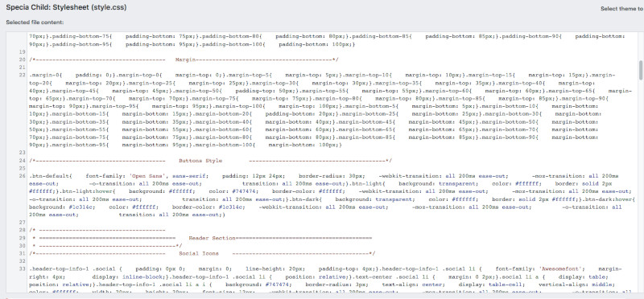Click the '#1c314c' background value
The height and width of the screenshot is (299, 644).
click(x=82, y=207)
